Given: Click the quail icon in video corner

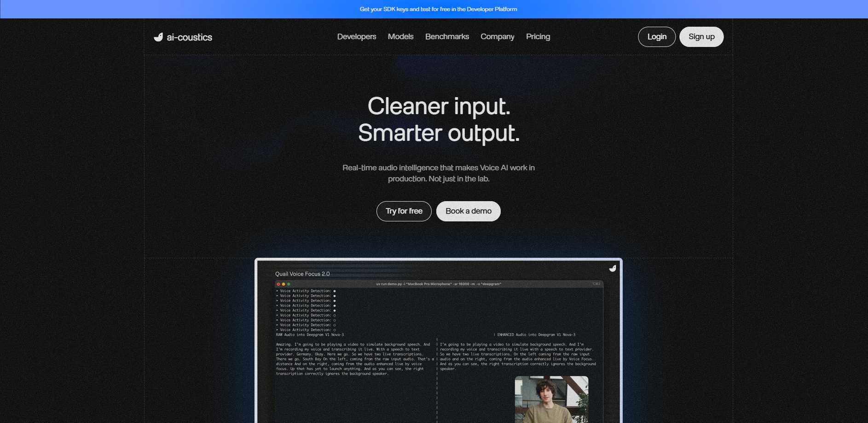Looking at the screenshot, I should (x=613, y=268).
